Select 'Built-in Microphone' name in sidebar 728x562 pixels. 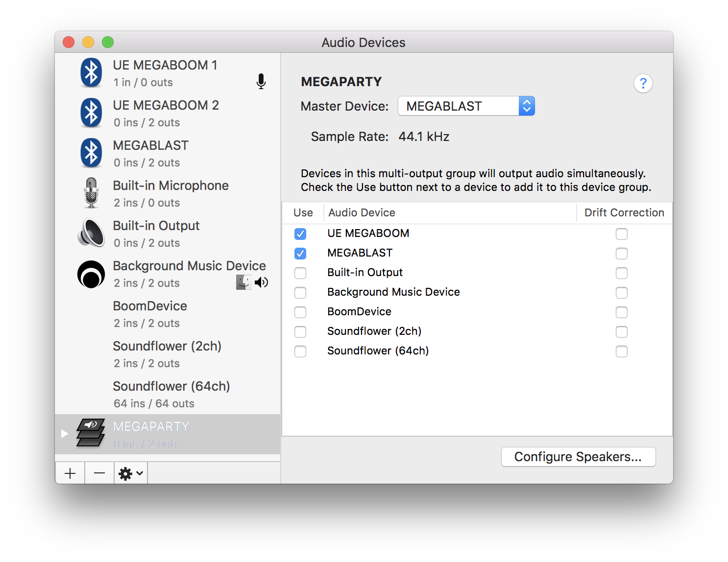(x=171, y=186)
